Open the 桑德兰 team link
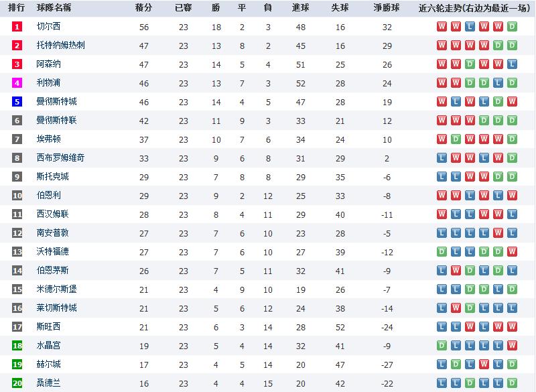This screenshot has width=536, height=392. click(49, 383)
